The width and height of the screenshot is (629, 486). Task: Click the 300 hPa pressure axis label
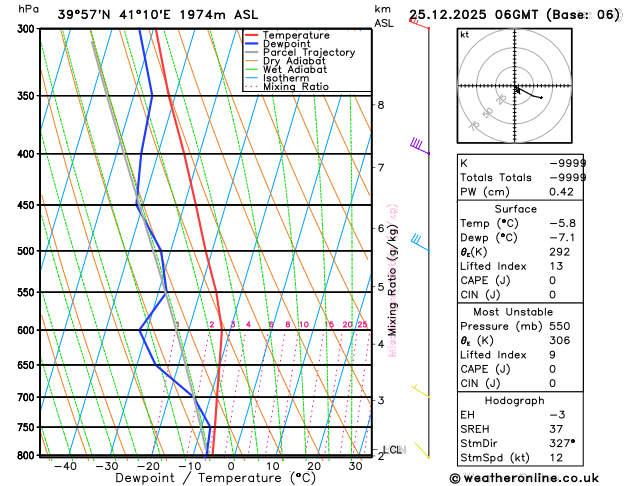click(x=28, y=29)
